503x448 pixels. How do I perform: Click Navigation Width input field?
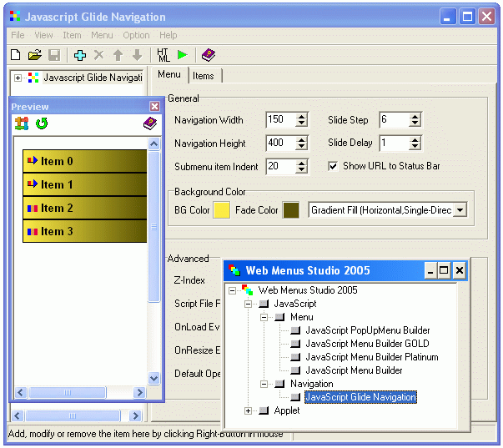pyautogui.click(x=280, y=119)
